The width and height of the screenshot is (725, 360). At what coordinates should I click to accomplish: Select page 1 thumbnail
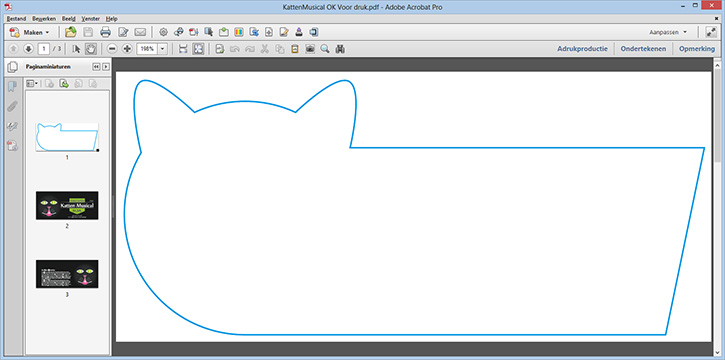67,137
